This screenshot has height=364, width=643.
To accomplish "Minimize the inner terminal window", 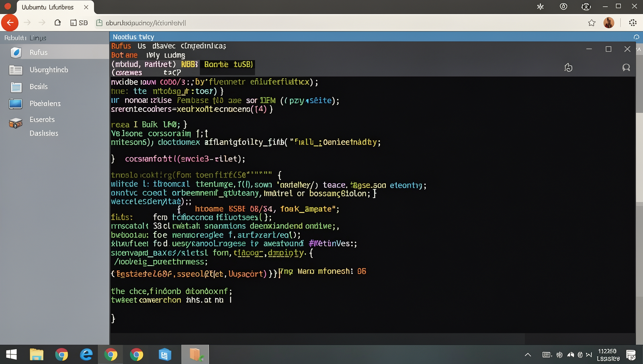I will click(x=589, y=49).
